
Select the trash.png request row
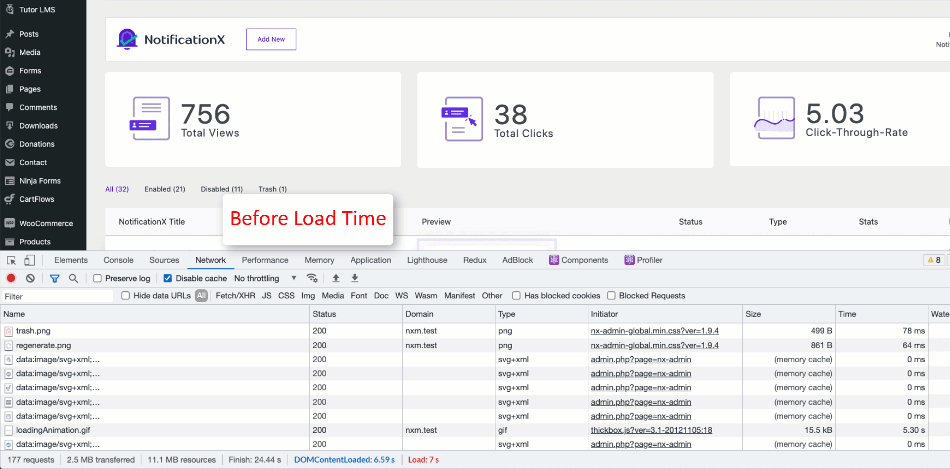475,331
